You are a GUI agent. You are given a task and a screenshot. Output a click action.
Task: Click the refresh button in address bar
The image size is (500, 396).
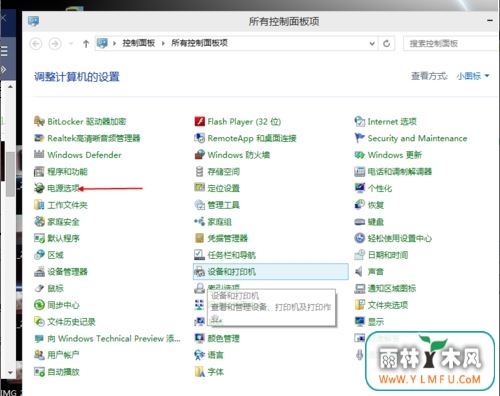click(386, 43)
